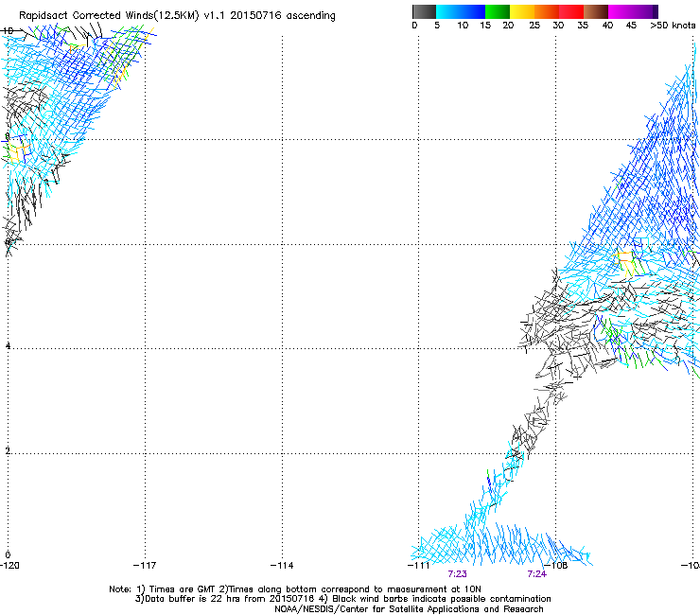Select the longitude axis label '-108'

pos(556,566)
